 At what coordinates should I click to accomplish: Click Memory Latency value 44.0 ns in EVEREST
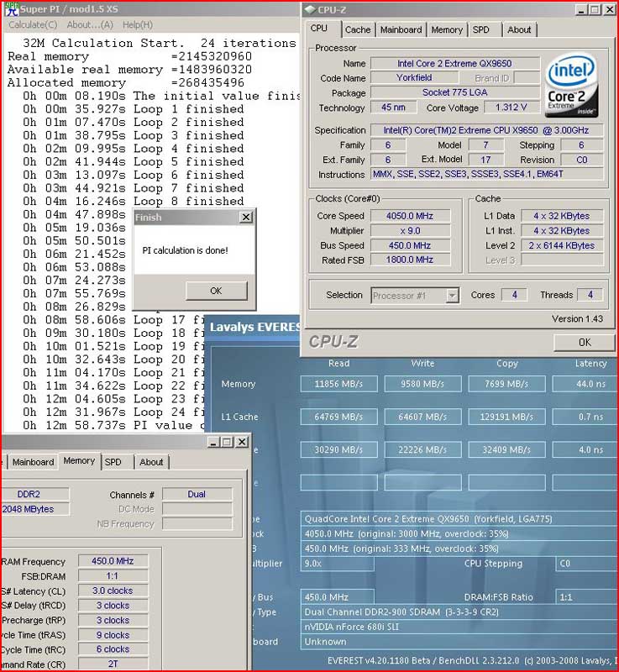click(585, 384)
